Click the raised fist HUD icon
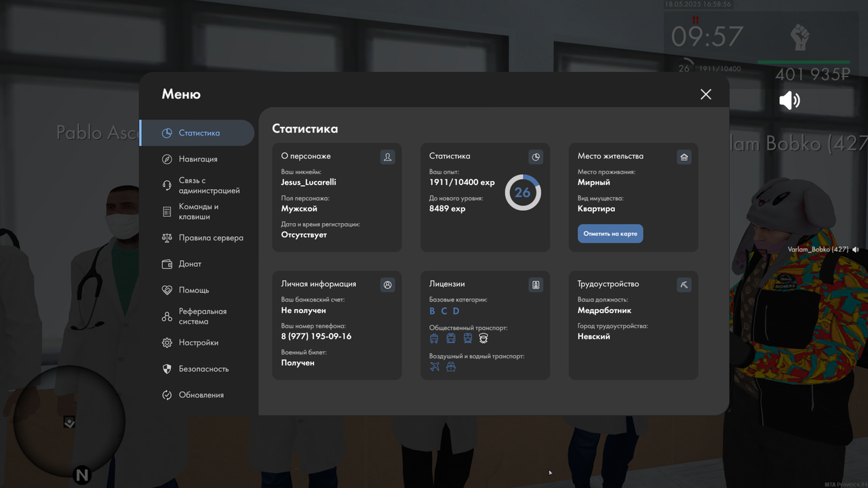Viewport: 868px width, 488px height. pyautogui.click(x=801, y=37)
